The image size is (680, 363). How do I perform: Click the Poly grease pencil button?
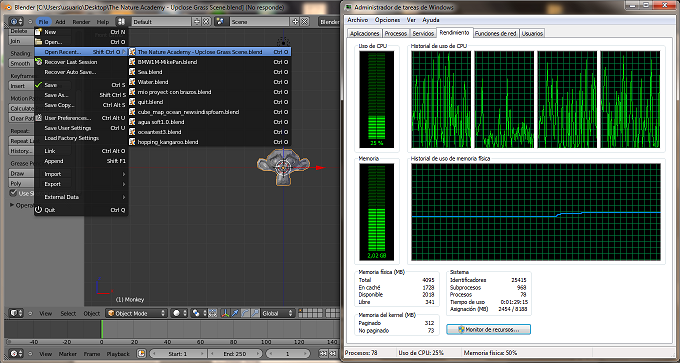tap(21, 183)
